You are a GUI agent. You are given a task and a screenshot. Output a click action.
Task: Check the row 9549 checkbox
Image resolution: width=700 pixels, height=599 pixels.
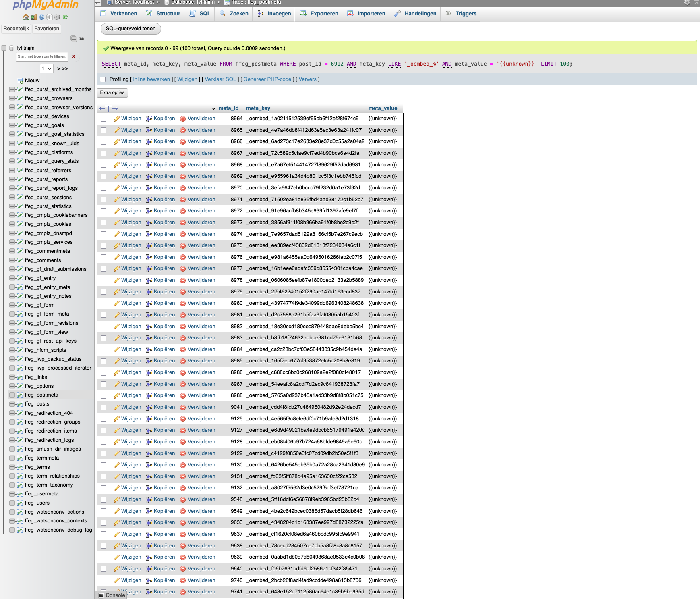click(104, 511)
